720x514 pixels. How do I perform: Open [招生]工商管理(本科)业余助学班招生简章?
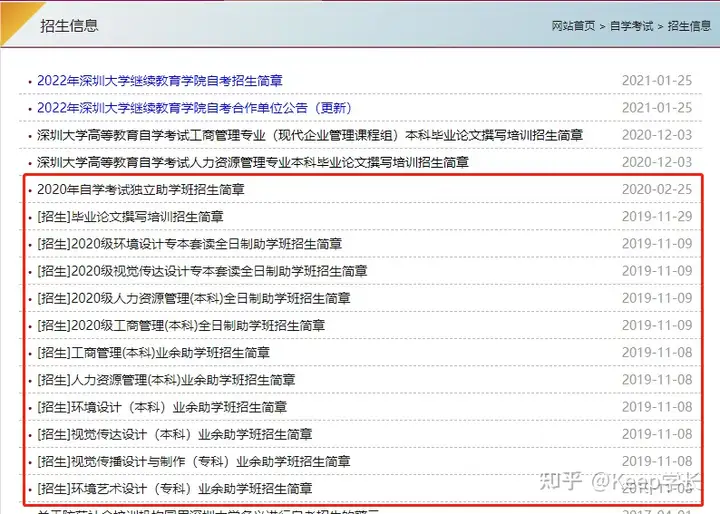tap(153, 352)
